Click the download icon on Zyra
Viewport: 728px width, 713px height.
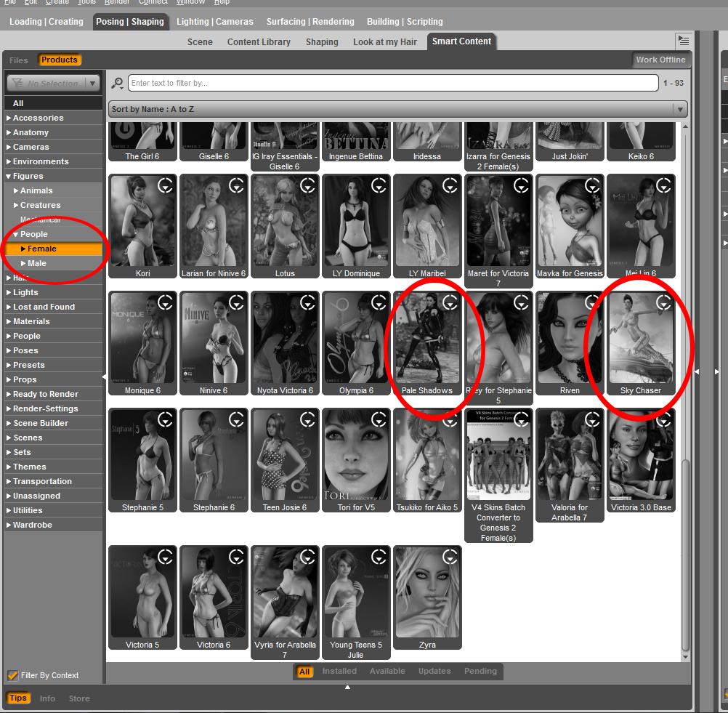450,557
